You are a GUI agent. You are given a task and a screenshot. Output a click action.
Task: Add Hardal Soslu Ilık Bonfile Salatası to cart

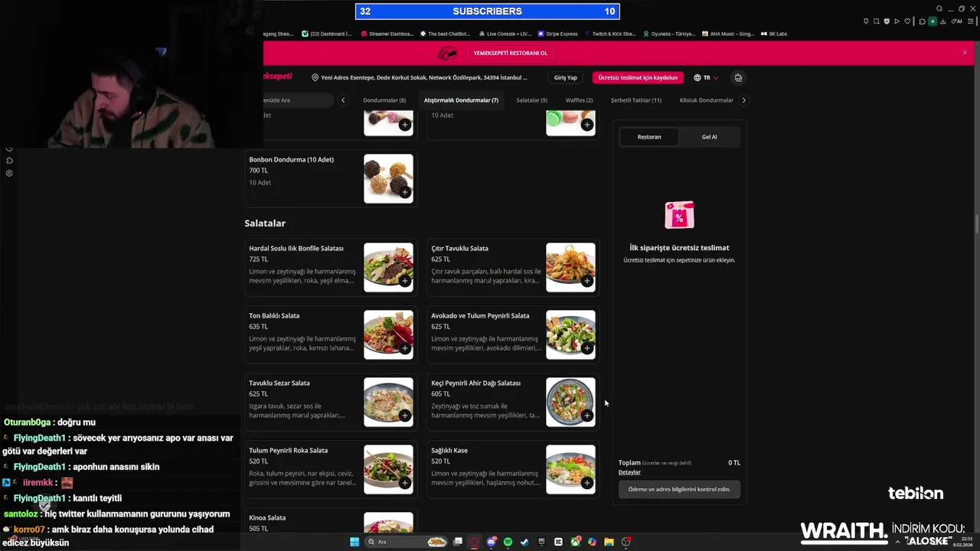tap(405, 281)
